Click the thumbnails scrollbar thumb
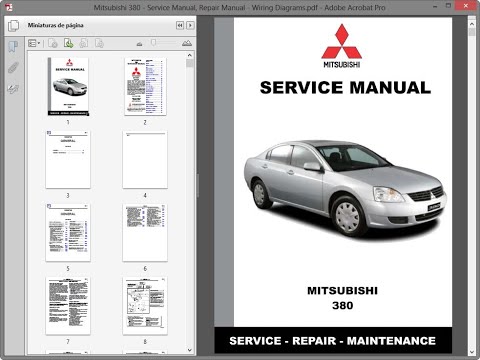The image size is (480, 360). 190,63
